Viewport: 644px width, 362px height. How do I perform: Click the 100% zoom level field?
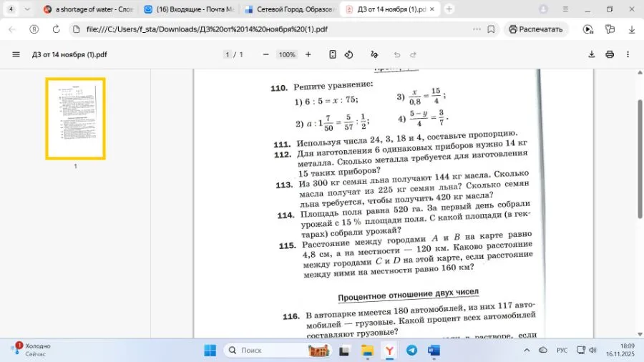(287, 54)
